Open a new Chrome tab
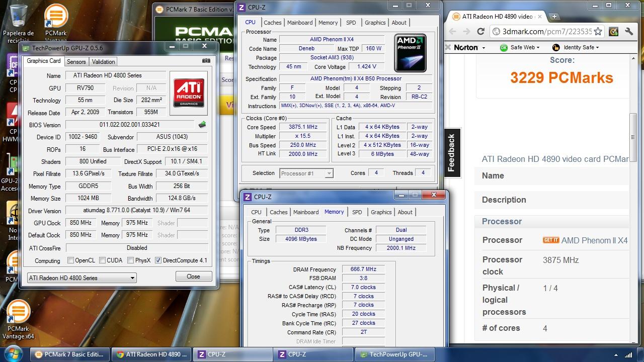The image size is (644, 362). point(554,16)
